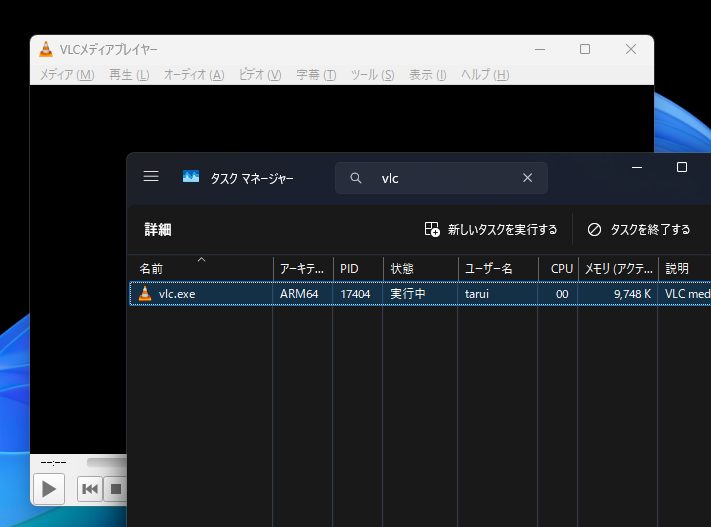This screenshot has height=527, width=711.
Task: Maximize the Task Manager window
Action: pos(682,167)
